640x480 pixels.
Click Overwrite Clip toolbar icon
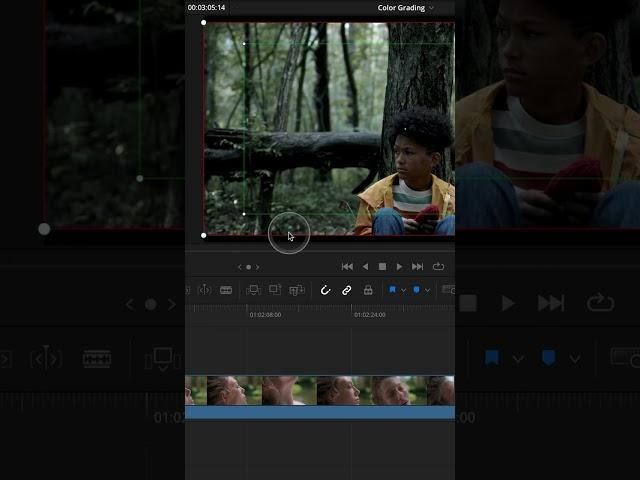275,290
